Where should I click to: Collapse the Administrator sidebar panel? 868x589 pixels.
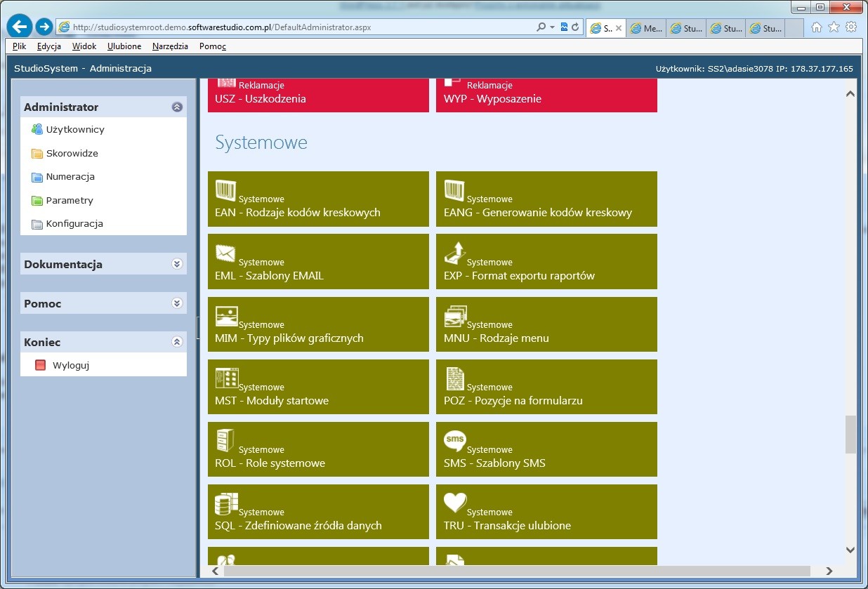tap(177, 107)
